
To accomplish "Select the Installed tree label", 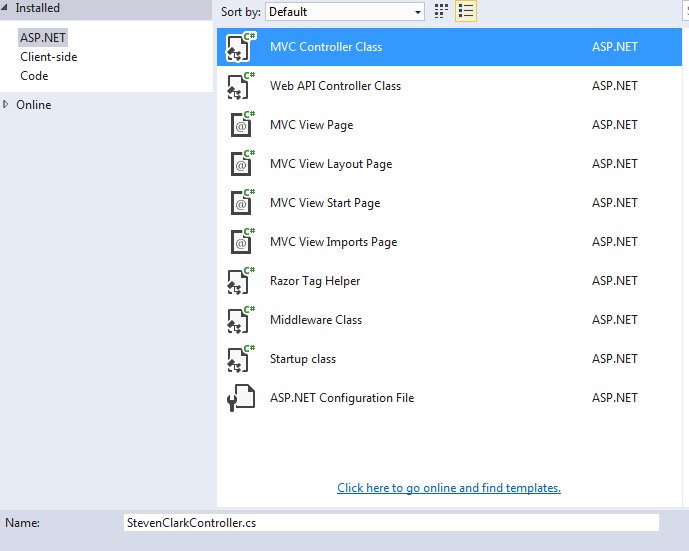I will 37,7.
